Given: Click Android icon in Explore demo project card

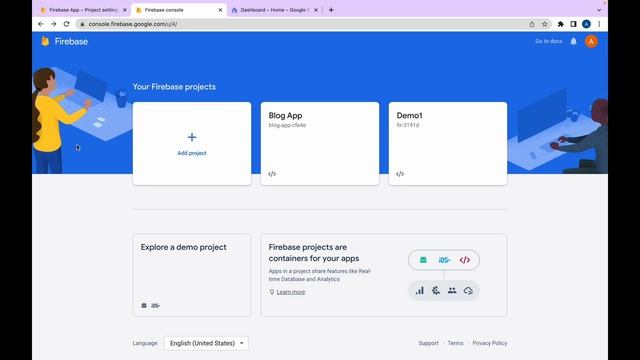Looking at the screenshot, I should 144,305.
